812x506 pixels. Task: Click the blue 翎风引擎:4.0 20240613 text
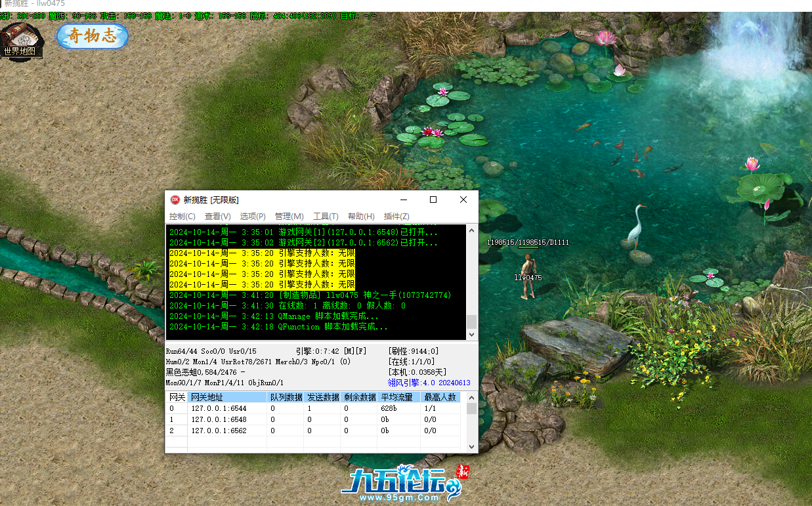click(x=429, y=383)
